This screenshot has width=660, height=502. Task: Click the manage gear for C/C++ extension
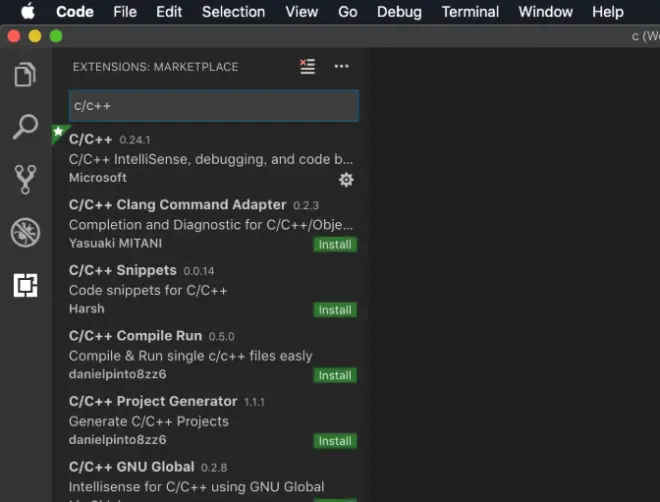[346, 180]
